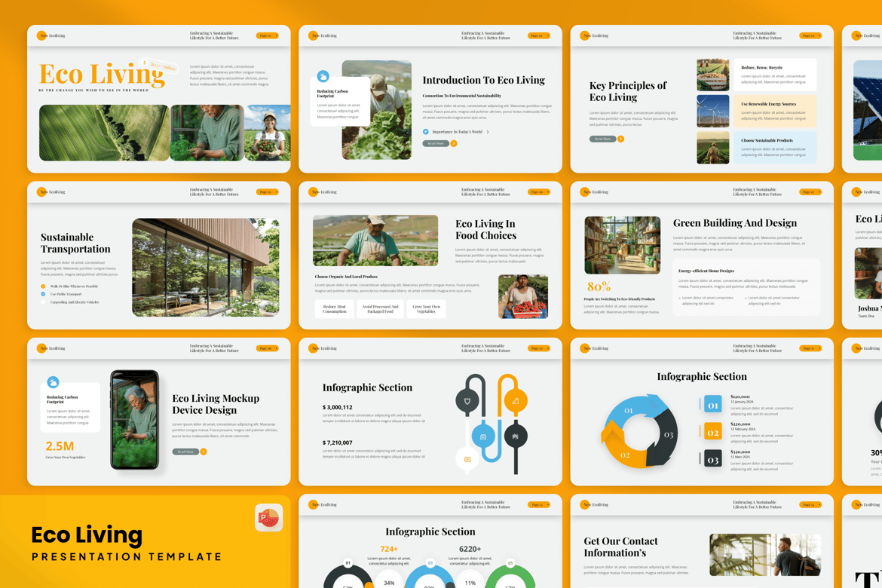The image size is (882, 588).
Task: Open the page pill on the Introduction slide
Action: click(539, 35)
